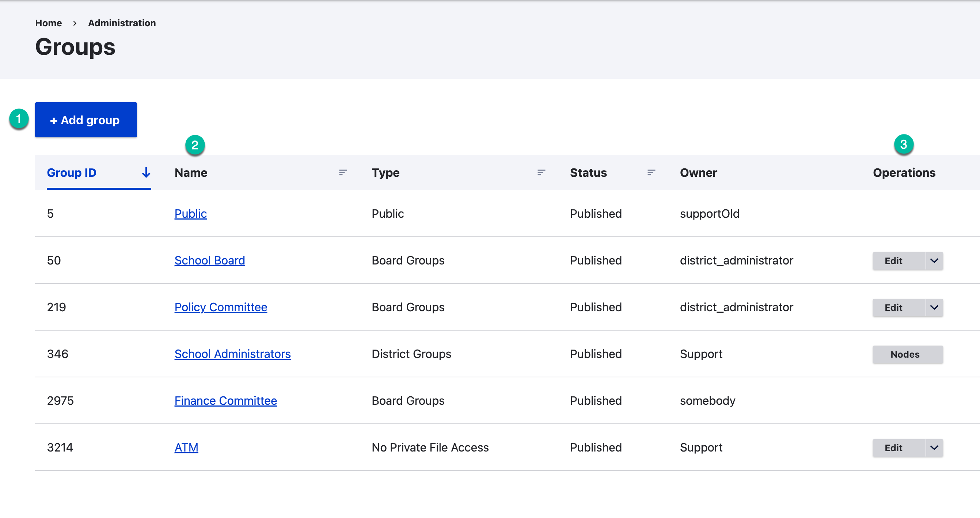Click Nodes button for School Administrators
Screen dimensions: 980x518
coord(908,354)
